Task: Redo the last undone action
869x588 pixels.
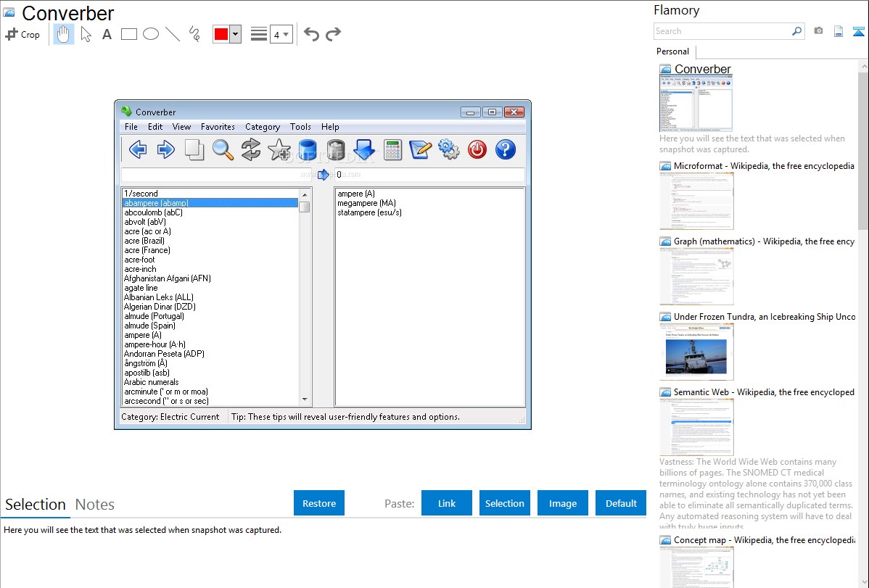Action: [333, 34]
